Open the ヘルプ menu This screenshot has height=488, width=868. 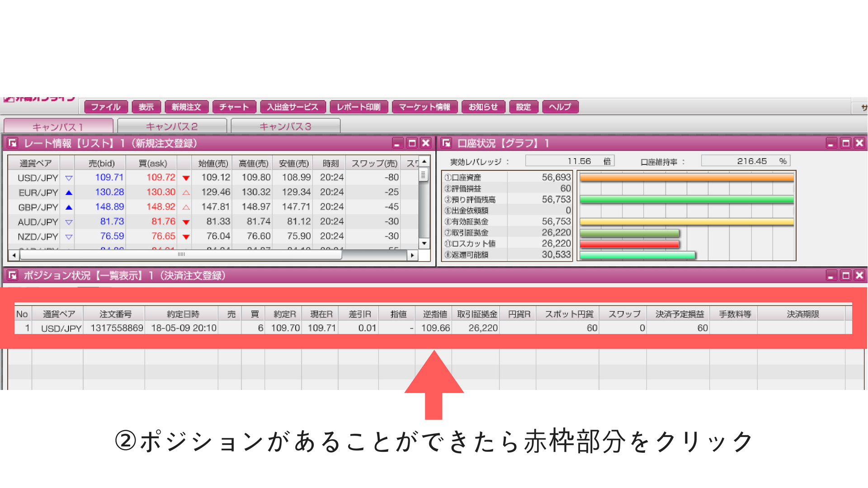560,107
